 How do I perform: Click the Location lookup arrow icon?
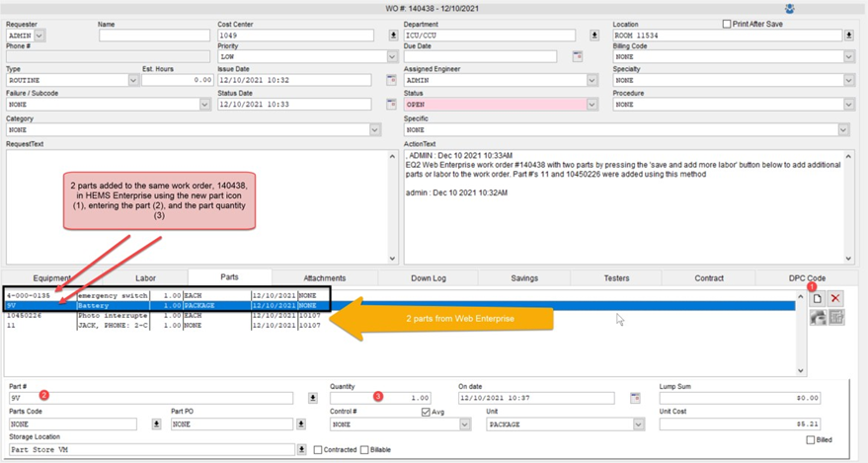point(848,36)
